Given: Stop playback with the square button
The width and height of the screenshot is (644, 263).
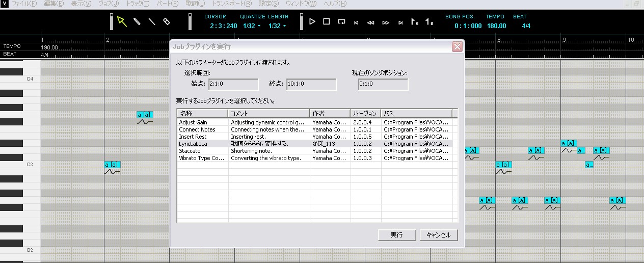Looking at the screenshot, I should click(327, 21).
